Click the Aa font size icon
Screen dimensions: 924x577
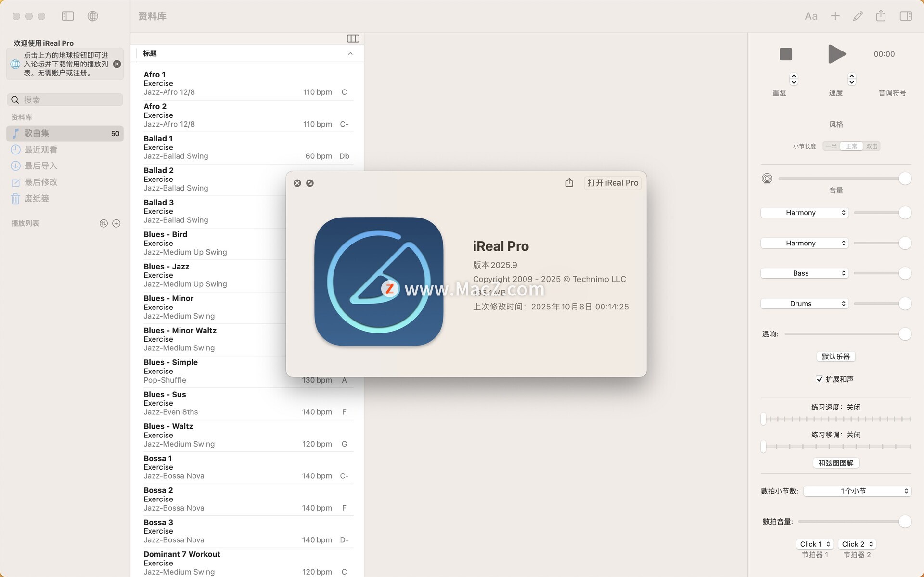click(x=811, y=16)
